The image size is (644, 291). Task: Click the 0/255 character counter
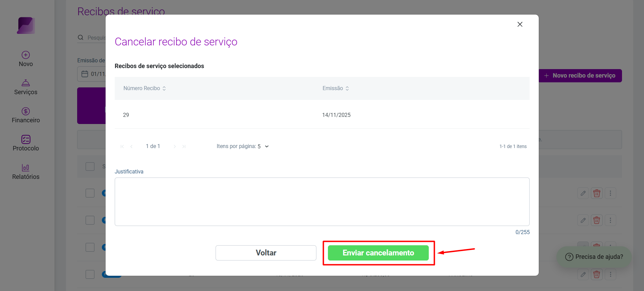click(523, 232)
